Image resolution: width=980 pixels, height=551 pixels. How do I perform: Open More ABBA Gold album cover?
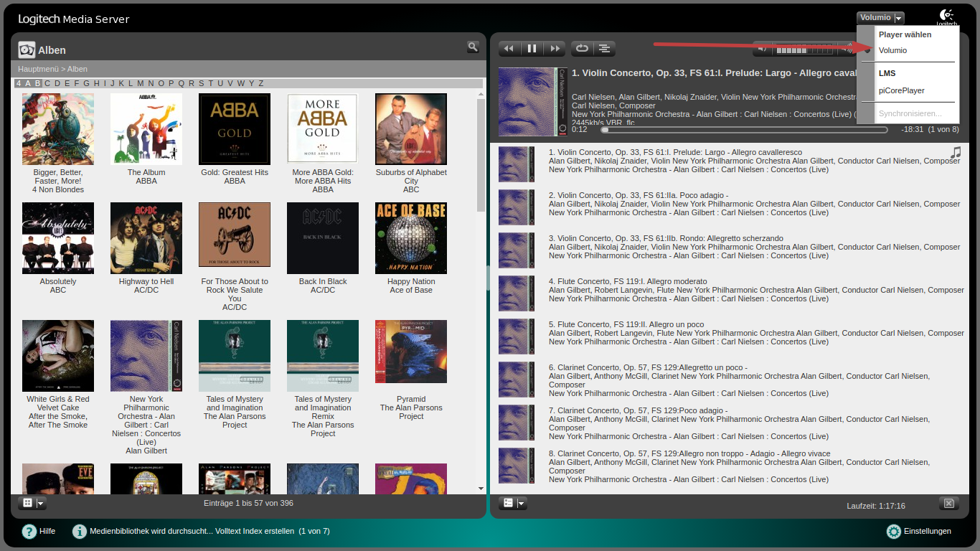pyautogui.click(x=323, y=129)
